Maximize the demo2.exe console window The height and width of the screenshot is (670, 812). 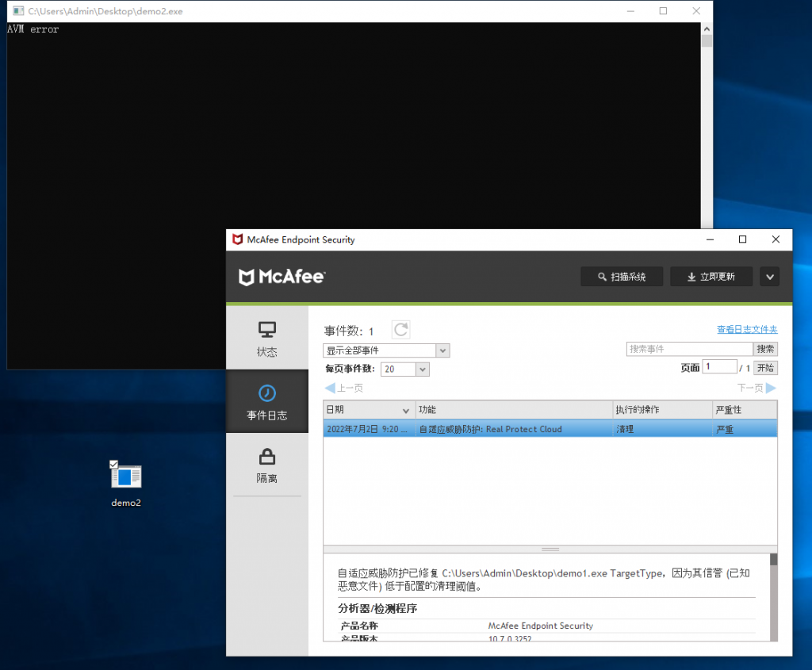(663, 11)
